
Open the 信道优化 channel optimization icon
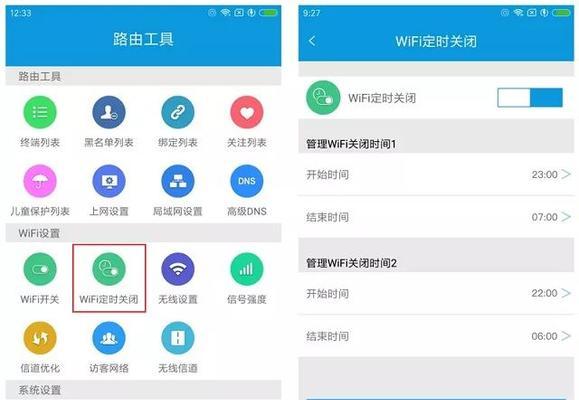40,338
